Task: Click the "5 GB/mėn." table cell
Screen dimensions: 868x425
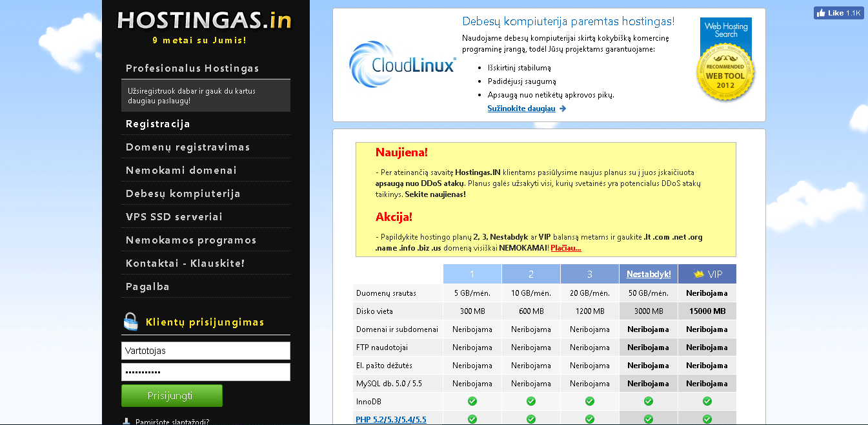Action: pyautogui.click(x=472, y=293)
